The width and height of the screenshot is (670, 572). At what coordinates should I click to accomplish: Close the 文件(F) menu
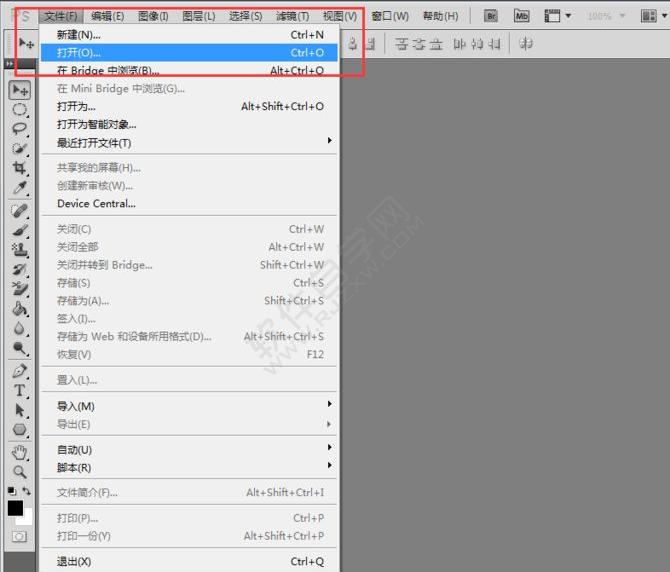click(61, 16)
